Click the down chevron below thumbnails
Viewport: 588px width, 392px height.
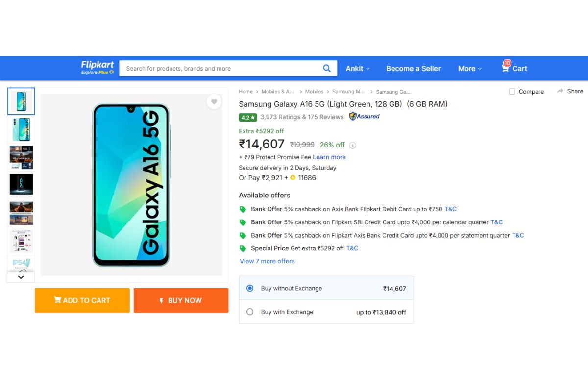coord(21,277)
